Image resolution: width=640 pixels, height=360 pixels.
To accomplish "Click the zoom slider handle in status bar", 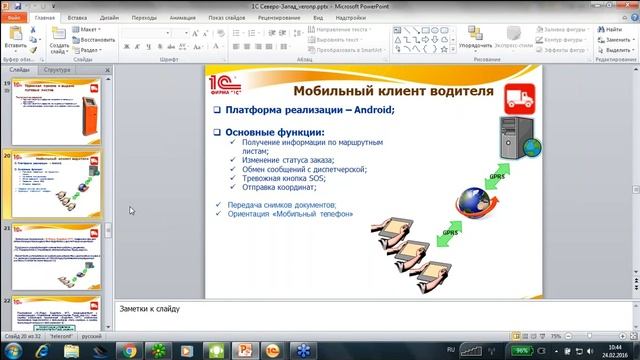I will pos(589,336).
